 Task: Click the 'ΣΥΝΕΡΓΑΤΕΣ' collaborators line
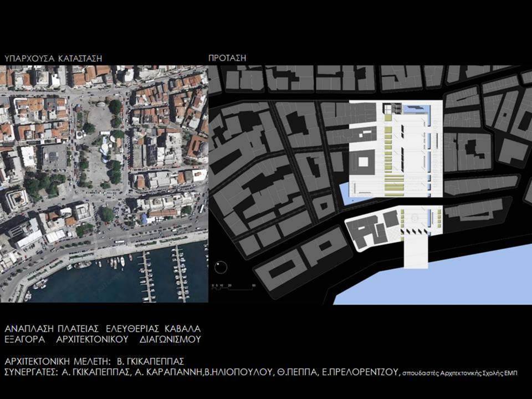(x=261, y=372)
